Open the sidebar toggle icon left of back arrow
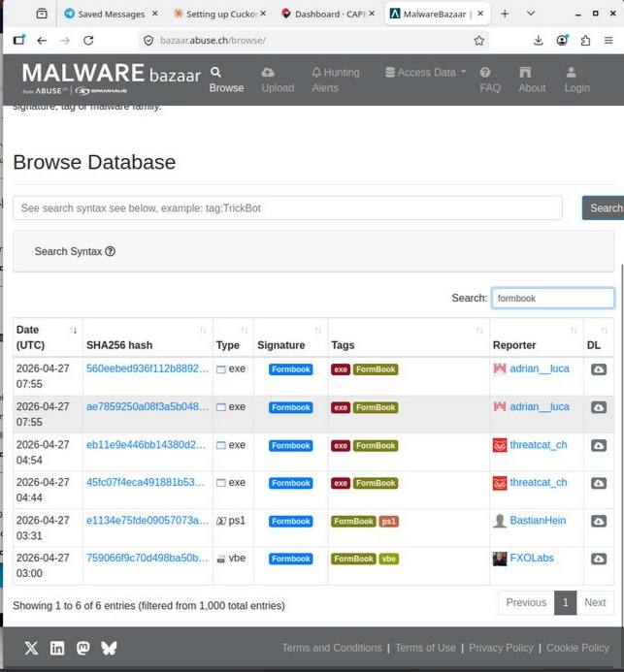This screenshot has width=624, height=672. (18, 41)
